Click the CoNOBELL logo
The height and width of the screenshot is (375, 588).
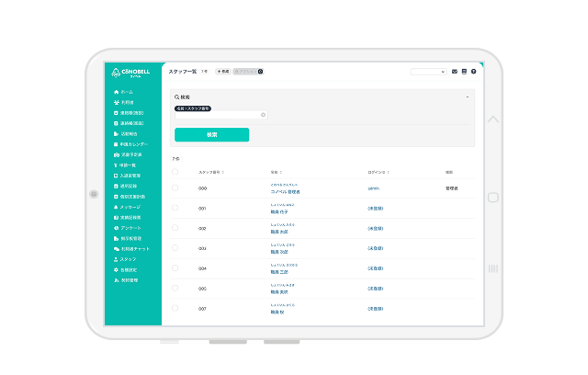(131, 72)
